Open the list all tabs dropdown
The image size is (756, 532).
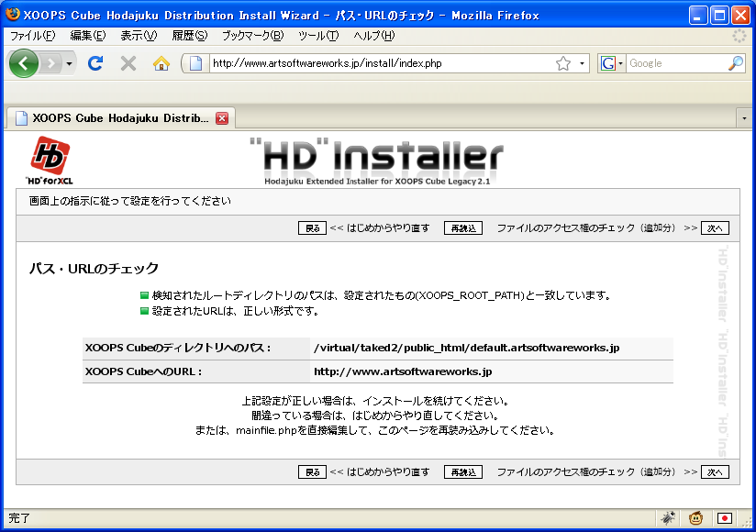[744, 118]
